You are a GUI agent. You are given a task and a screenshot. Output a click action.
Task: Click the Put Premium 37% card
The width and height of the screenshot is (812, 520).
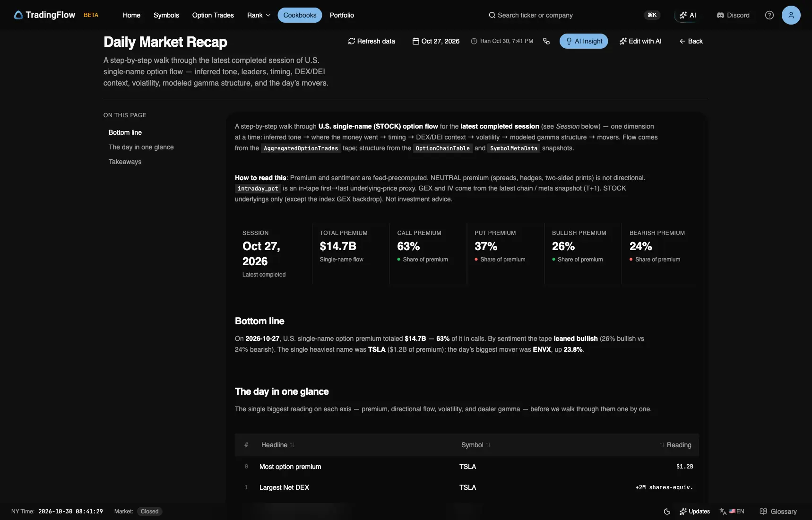(x=506, y=253)
